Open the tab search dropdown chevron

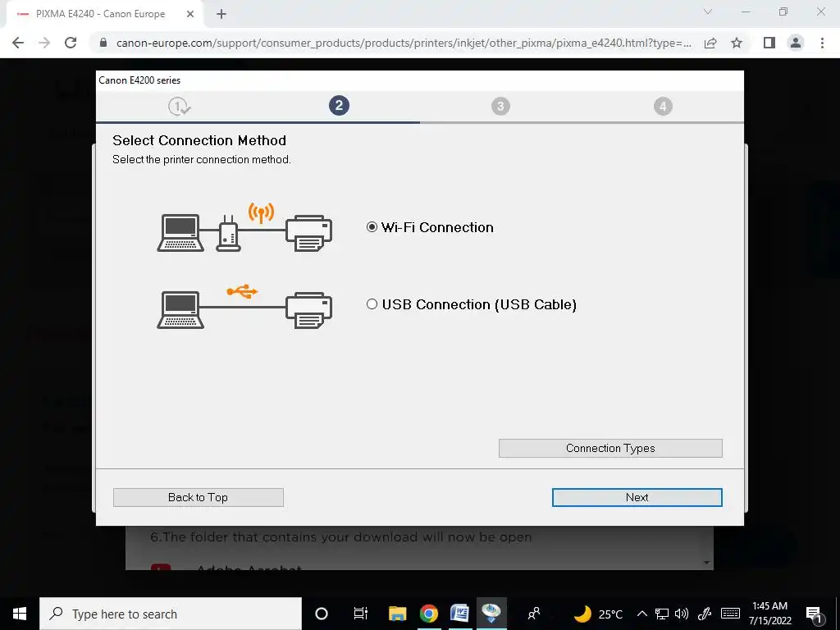point(708,11)
